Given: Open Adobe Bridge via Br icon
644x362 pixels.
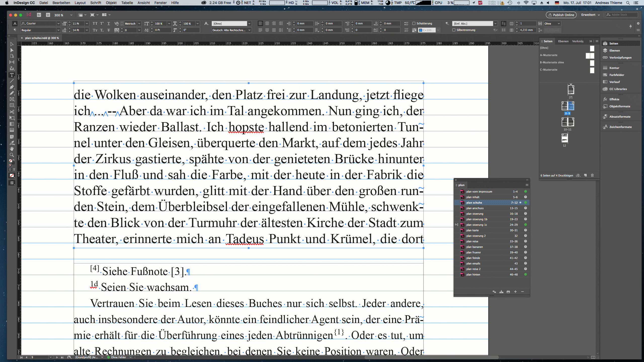Looking at the screenshot, I should coord(39,15).
